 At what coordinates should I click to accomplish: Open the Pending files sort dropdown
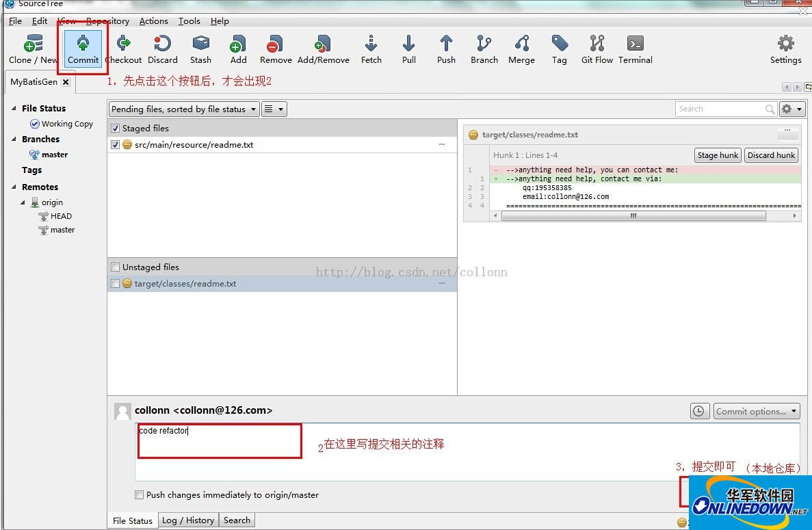184,109
